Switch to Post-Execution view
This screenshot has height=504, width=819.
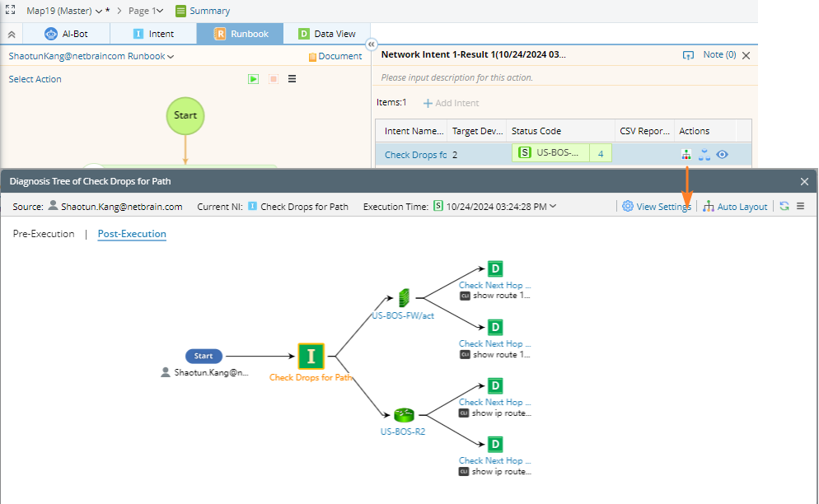tap(132, 233)
